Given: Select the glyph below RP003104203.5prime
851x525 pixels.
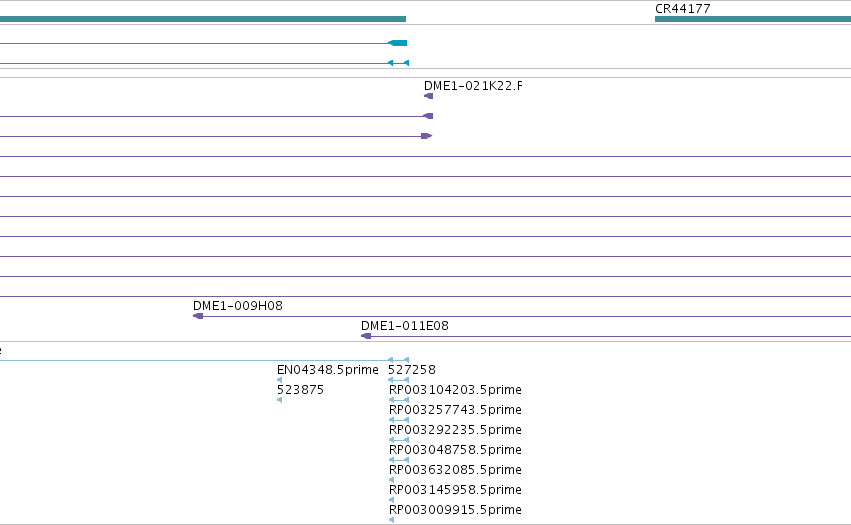Looking at the screenshot, I should tap(399, 400).
